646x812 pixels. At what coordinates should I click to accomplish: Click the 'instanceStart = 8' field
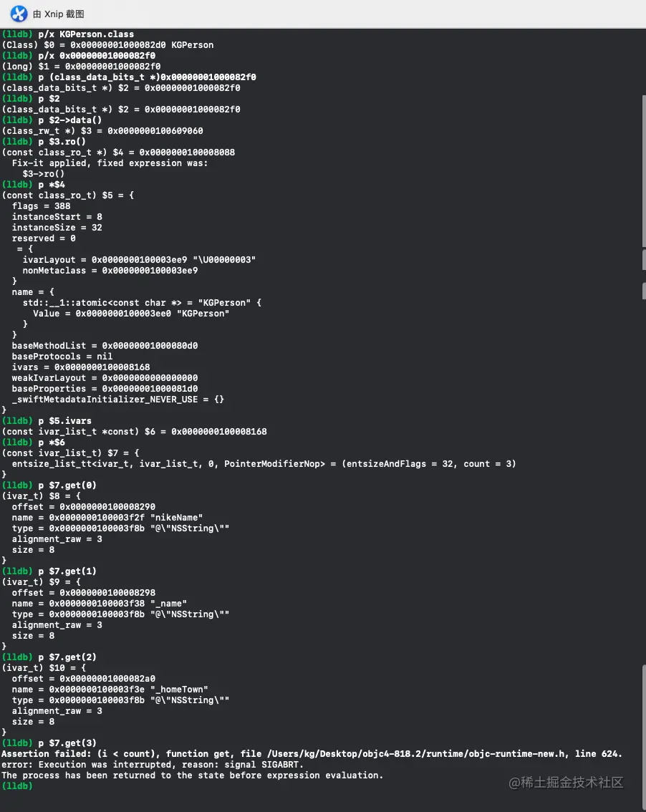[x=57, y=217]
